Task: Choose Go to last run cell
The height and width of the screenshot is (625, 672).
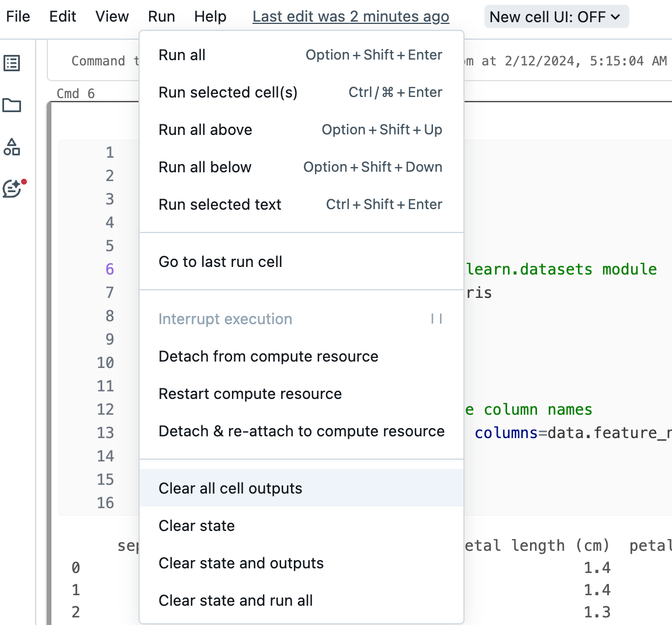Action: pos(220,261)
